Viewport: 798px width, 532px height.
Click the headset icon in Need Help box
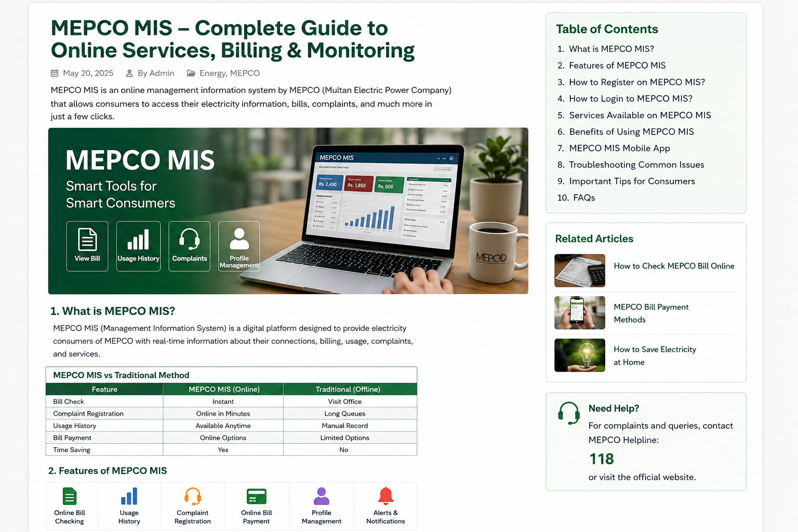click(x=569, y=414)
